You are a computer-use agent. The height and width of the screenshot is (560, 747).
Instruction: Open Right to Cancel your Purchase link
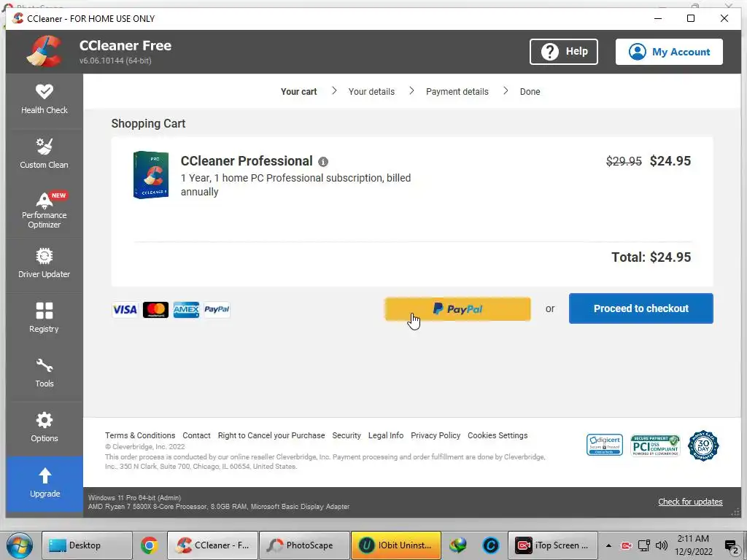tap(271, 435)
